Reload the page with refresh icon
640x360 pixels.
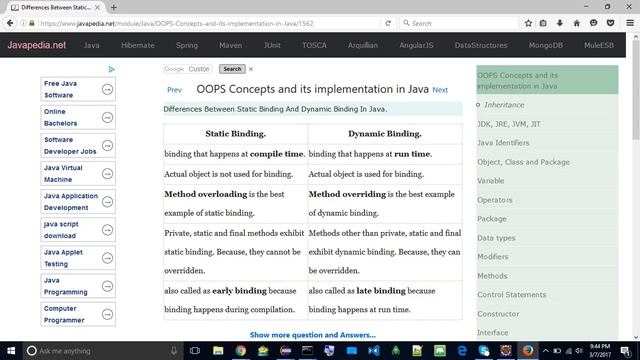pyautogui.click(x=388, y=23)
